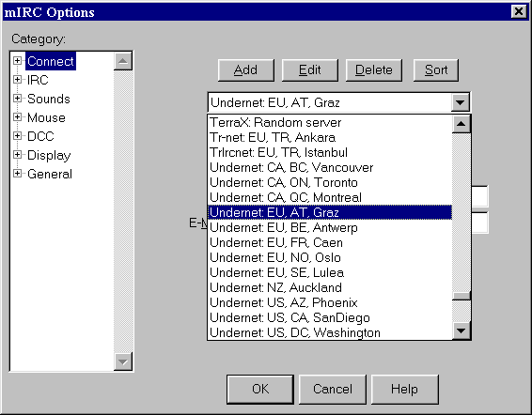Viewport: 532px width, 415px height.
Task: Expand the Display category tree node
Action: pyautogui.click(x=17, y=155)
